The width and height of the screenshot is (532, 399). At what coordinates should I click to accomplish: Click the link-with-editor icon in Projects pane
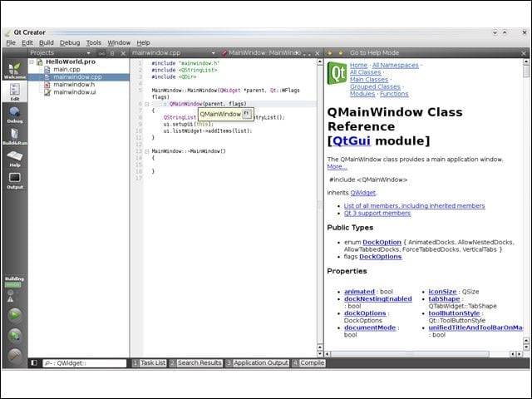pyautogui.click(x=101, y=53)
